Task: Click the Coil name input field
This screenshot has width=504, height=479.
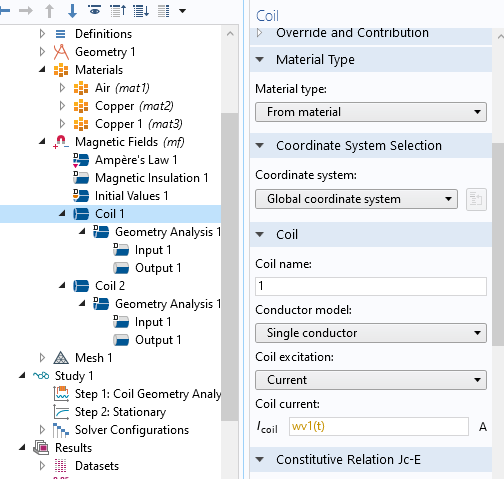Action: click(x=371, y=286)
